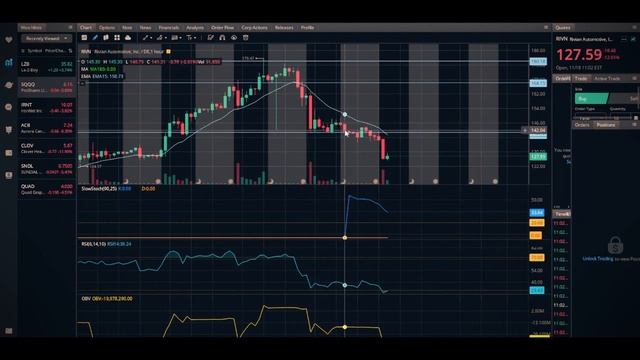Click the cloud save icon in chart toolbar
640x360 pixels.
128,38
